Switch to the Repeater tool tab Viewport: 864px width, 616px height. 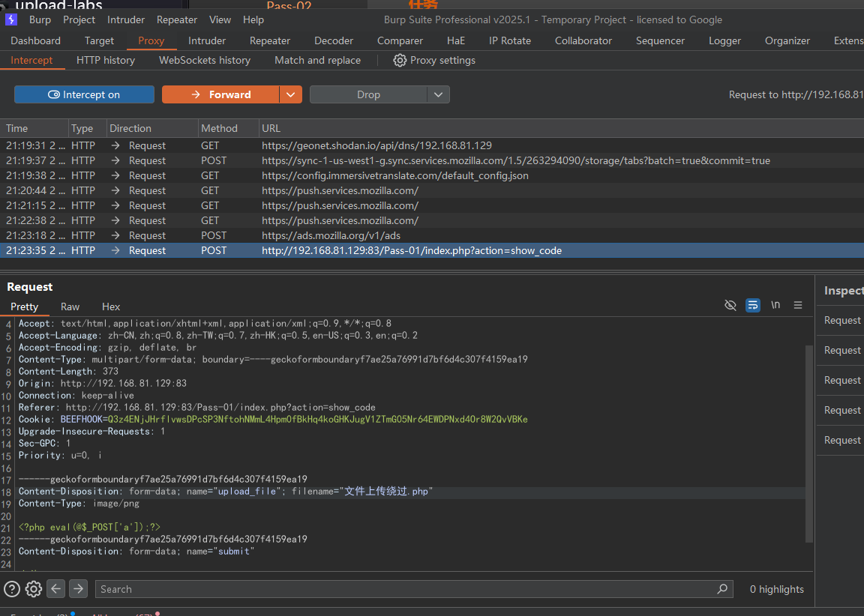(269, 40)
